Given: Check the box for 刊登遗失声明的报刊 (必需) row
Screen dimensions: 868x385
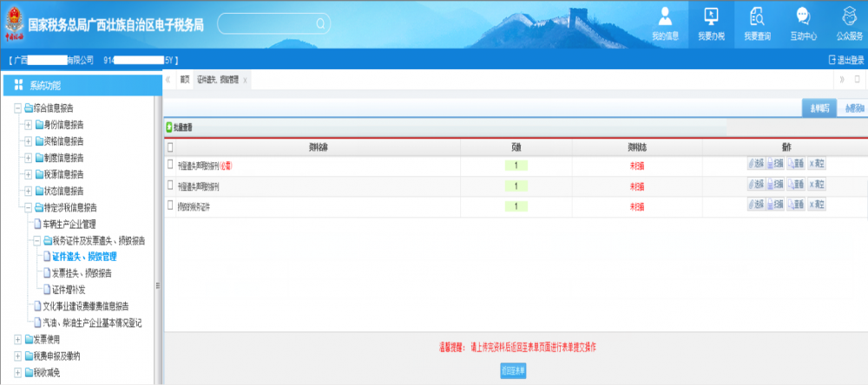Looking at the screenshot, I should (x=170, y=164).
